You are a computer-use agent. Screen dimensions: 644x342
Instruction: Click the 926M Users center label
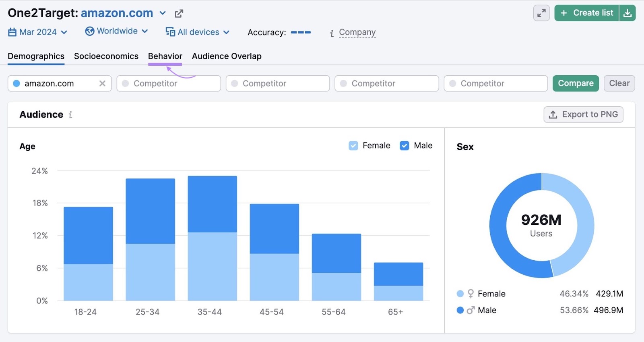coord(541,225)
